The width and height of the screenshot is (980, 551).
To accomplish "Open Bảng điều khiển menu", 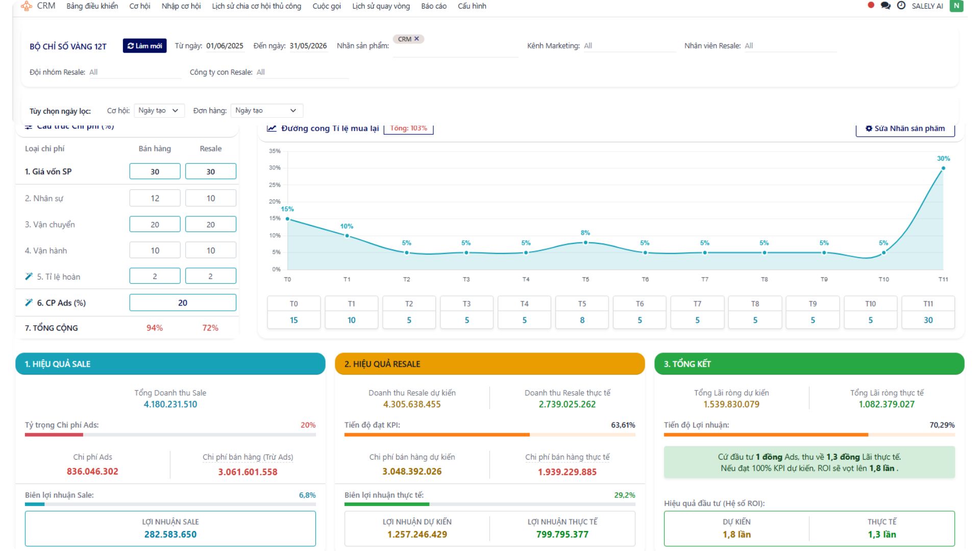I will click(x=92, y=6).
